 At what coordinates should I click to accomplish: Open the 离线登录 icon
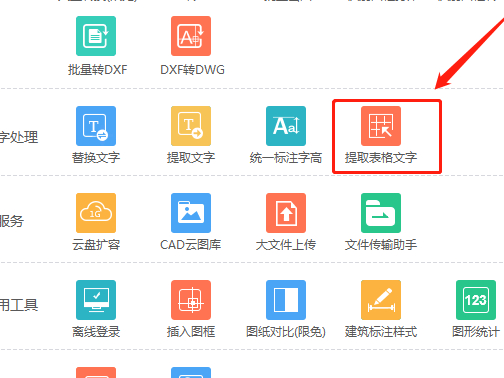pyautogui.click(x=96, y=300)
